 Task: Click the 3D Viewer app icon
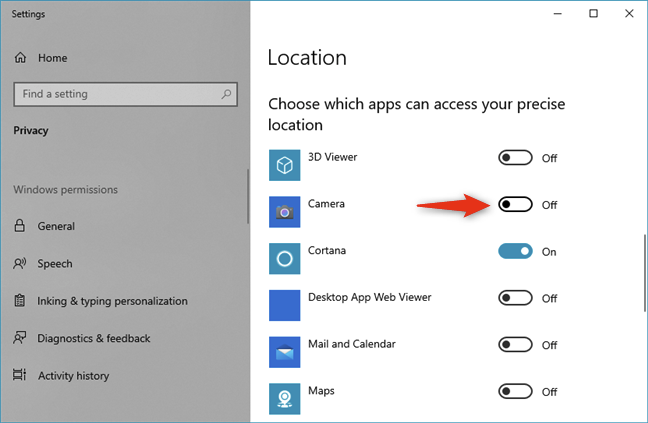pyautogui.click(x=284, y=165)
